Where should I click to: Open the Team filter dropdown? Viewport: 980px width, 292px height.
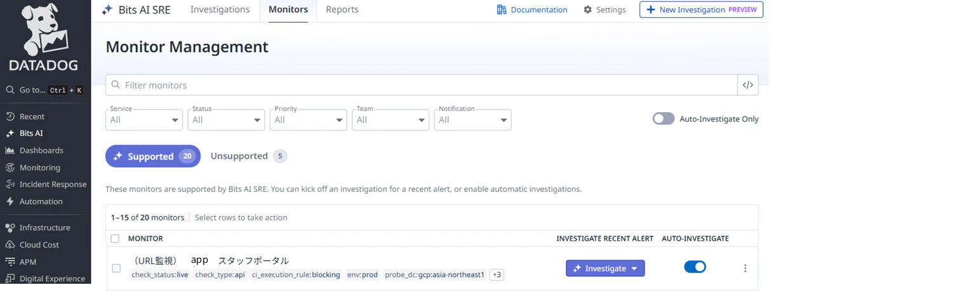click(391, 120)
